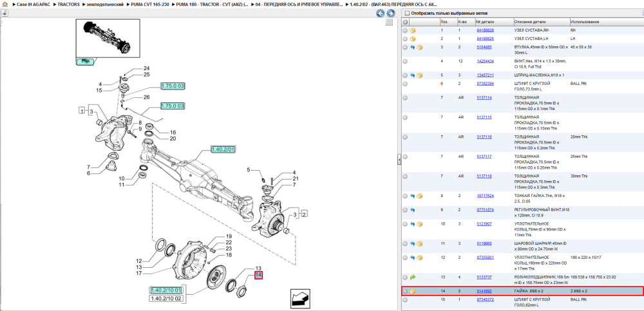Image resolution: width=644 pixels, height=311 pixels.
Task: Click the blue arrow icon for part 5104085
Action: coord(413,47)
